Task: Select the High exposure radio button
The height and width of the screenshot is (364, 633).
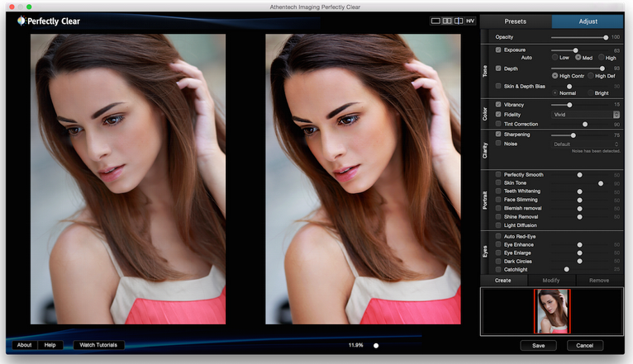Action: 601,58
